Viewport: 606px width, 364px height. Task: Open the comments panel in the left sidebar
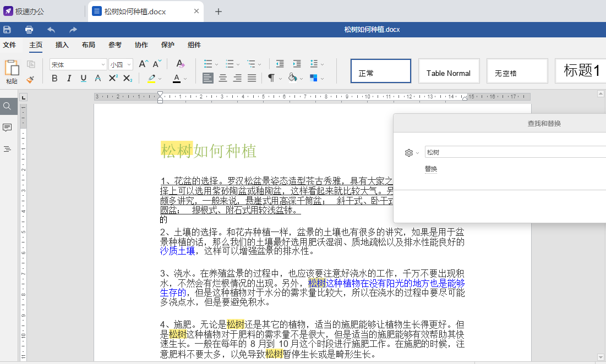7,128
